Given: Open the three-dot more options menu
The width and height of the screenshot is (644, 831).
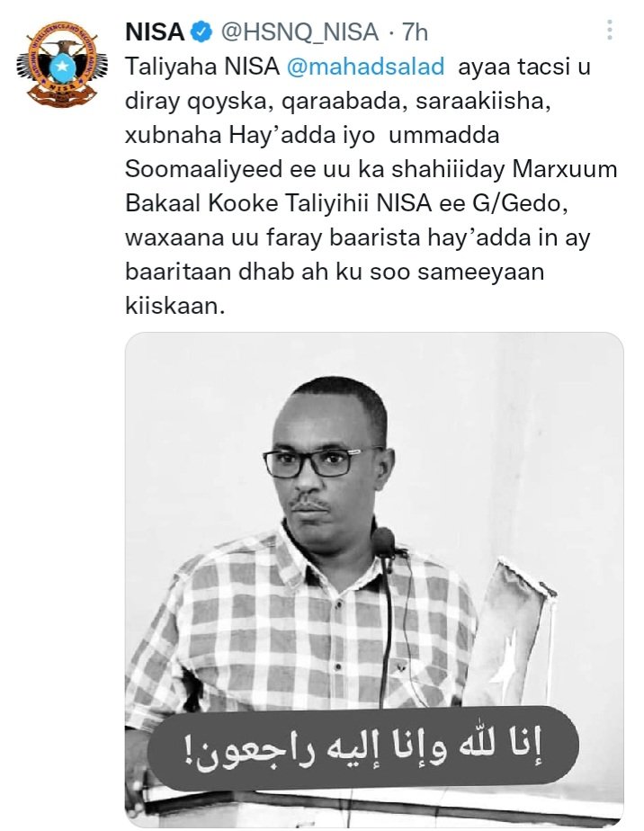Looking at the screenshot, I should pos(610,31).
